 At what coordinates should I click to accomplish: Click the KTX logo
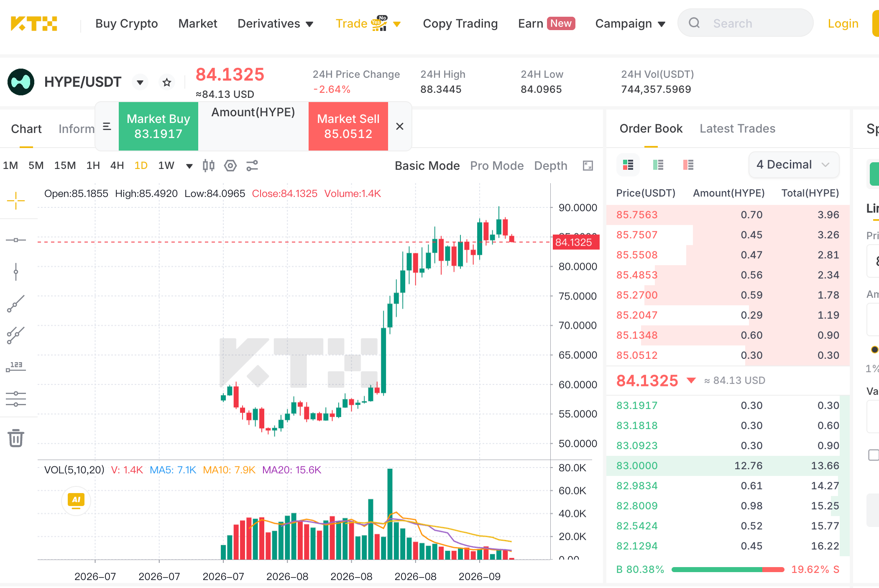[34, 23]
